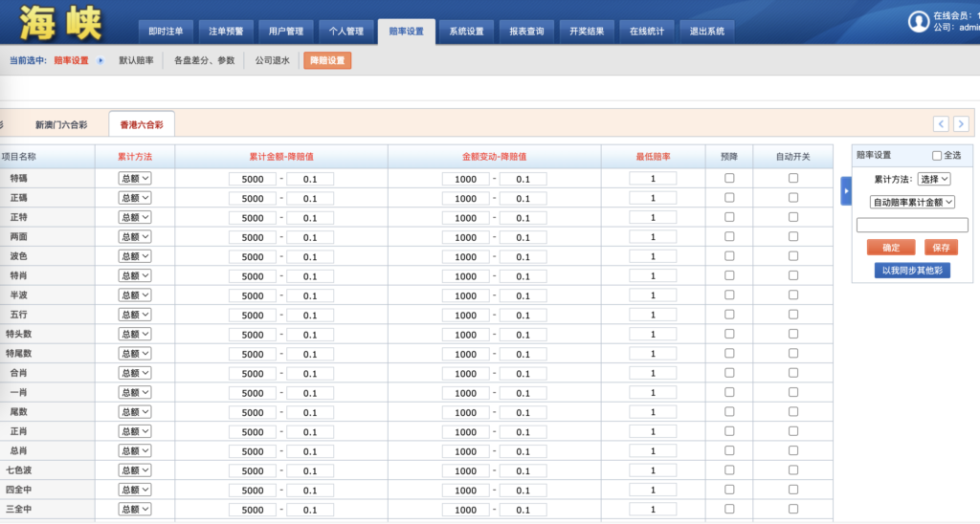Viewport: 980px width, 524px height.
Task: Open the 默认赔率 submenu link
Action: (136, 60)
